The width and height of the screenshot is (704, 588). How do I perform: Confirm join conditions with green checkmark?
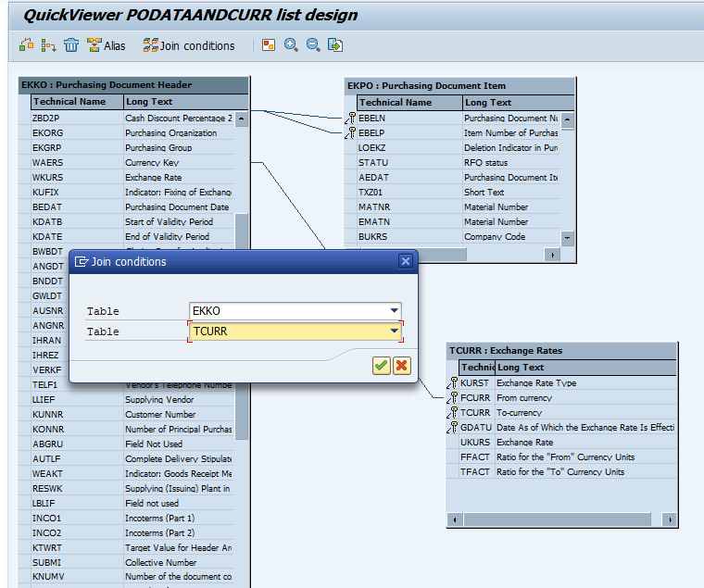coord(382,366)
